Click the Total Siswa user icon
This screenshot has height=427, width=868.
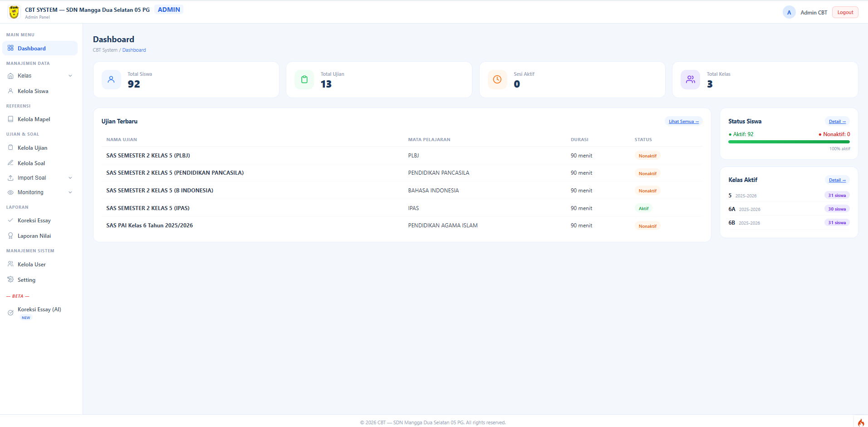pyautogui.click(x=111, y=79)
